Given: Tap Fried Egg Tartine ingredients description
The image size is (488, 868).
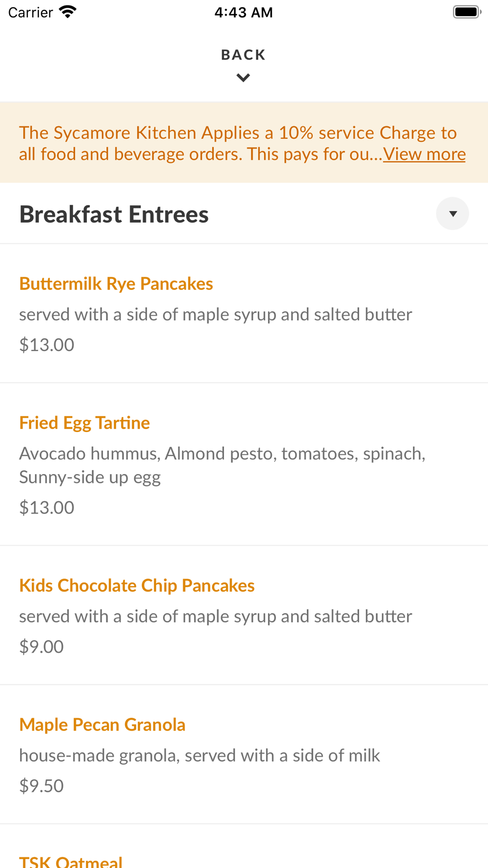Looking at the screenshot, I should 222,465.
